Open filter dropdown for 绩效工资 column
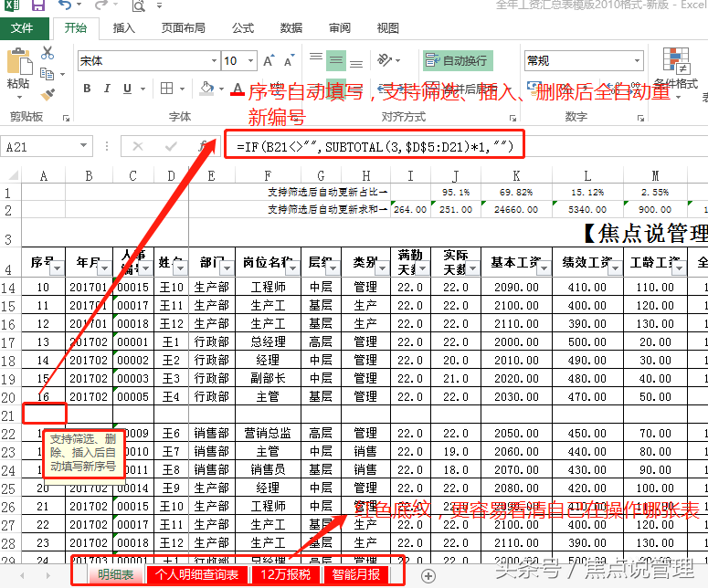The width and height of the screenshot is (708, 588). [x=616, y=268]
